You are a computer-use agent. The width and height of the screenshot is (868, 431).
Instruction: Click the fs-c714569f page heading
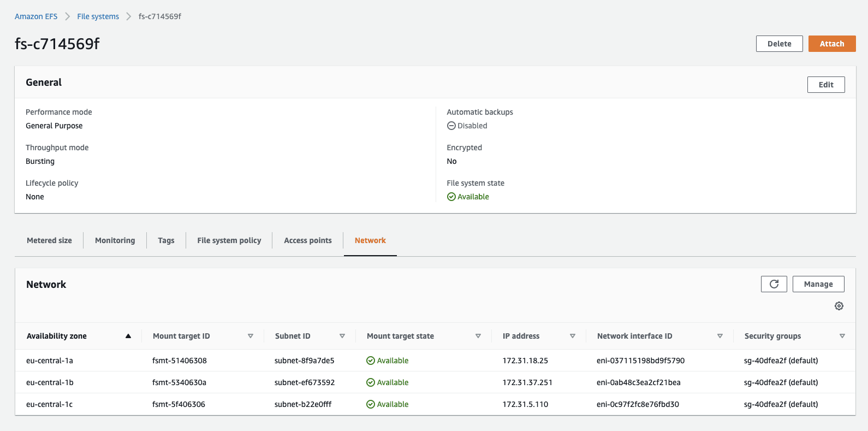click(x=57, y=44)
